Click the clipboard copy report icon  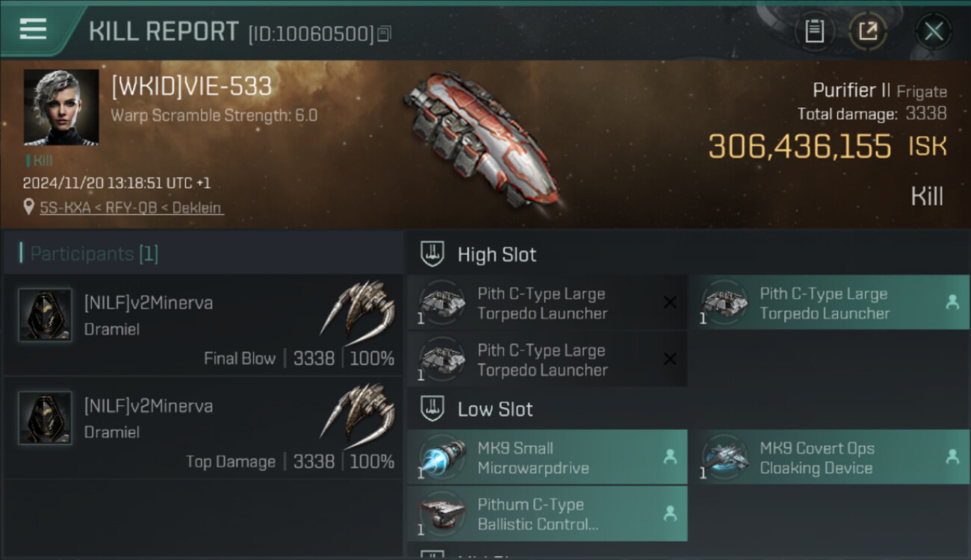click(x=814, y=31)
